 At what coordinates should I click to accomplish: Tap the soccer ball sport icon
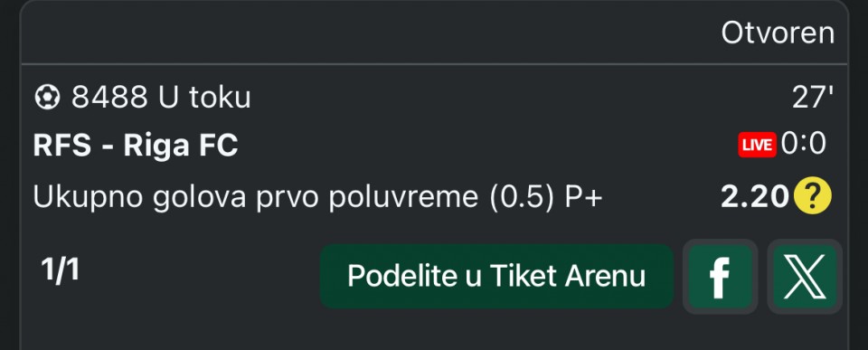click(x=47, y=98)
